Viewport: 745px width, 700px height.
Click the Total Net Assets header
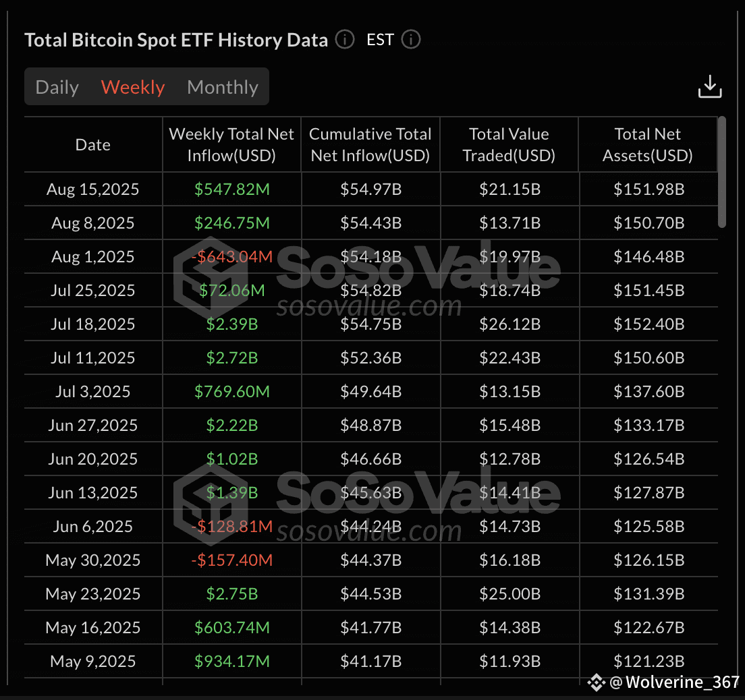coord(648,144)
